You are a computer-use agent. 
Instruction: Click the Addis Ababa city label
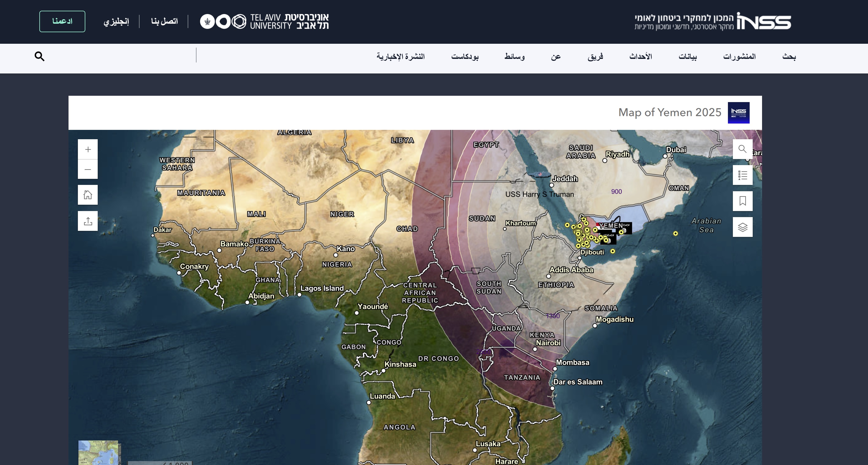point(572,270)
